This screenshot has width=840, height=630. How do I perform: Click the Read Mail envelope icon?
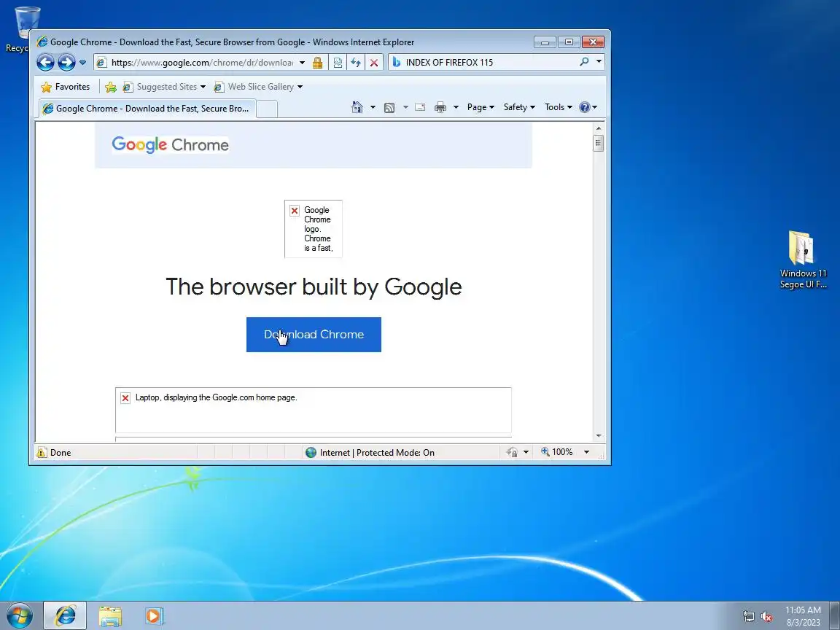coord(421,107)
